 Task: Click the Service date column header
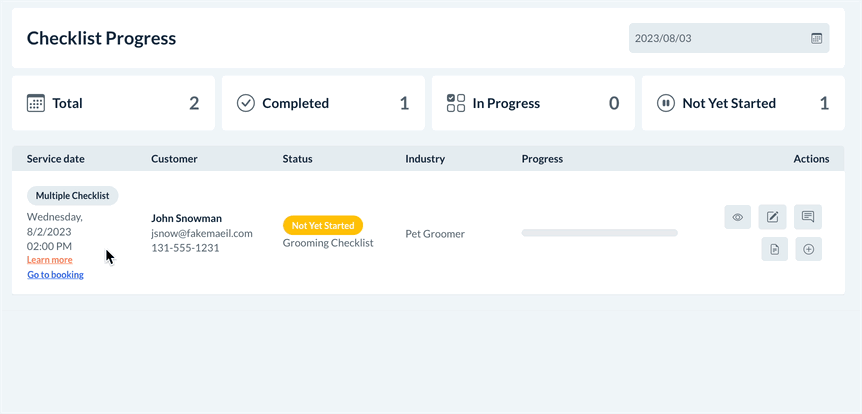coord(56,159)
